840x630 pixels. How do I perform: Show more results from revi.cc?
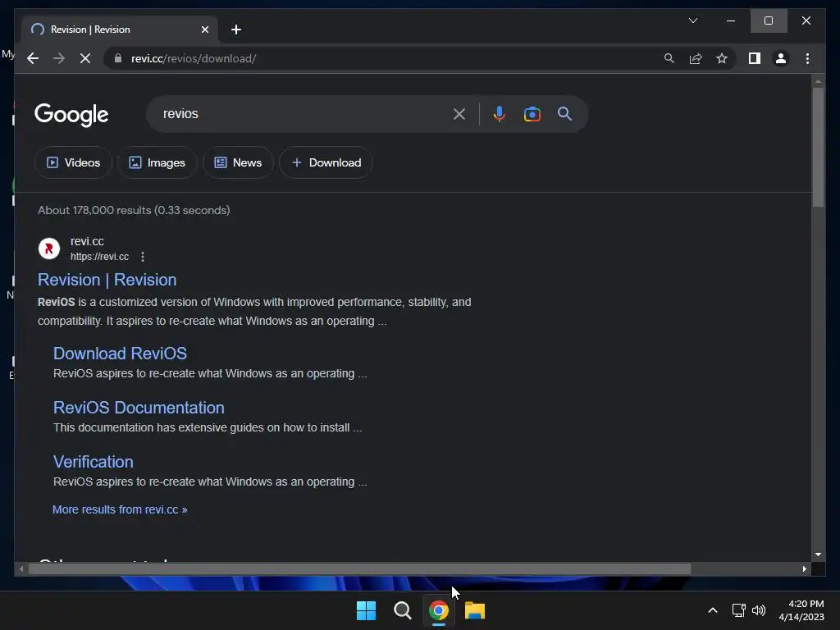click(120, 509)
